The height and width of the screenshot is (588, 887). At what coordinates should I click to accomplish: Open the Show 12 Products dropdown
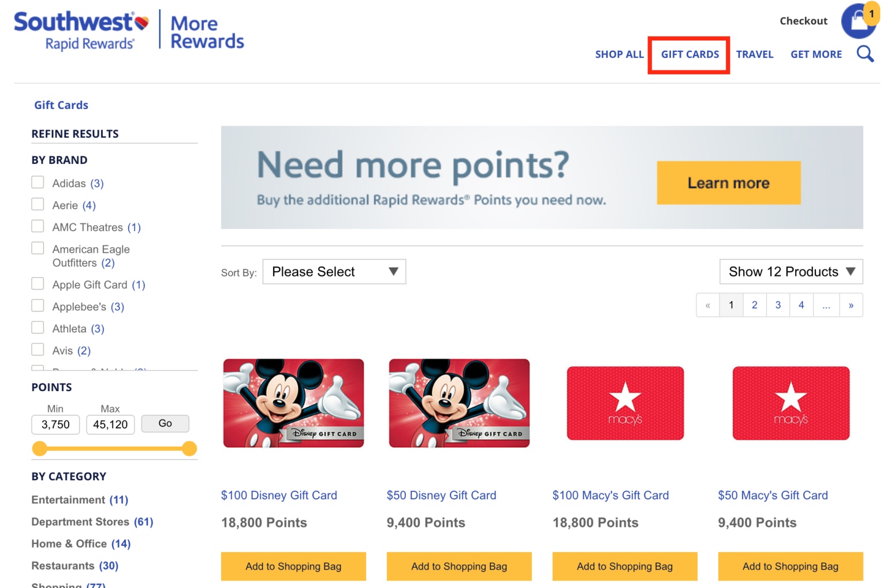tap(791, 271)
